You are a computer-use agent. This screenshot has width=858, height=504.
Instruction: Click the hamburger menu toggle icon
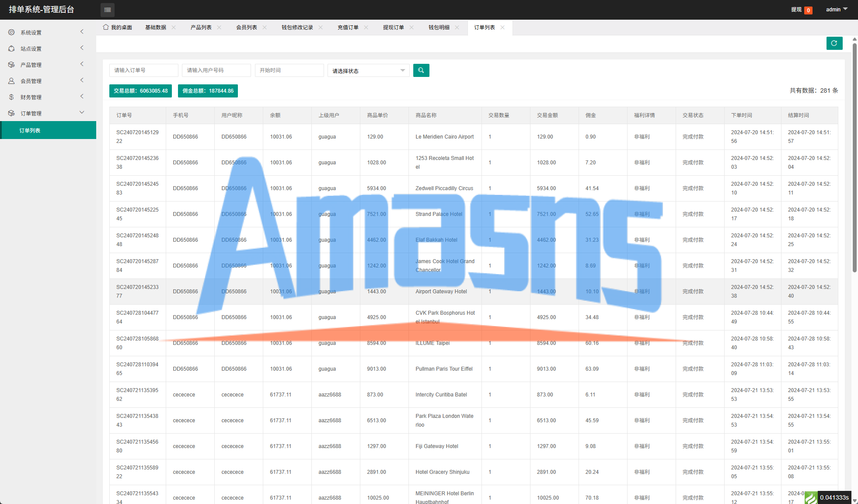(x=108, y=10)
